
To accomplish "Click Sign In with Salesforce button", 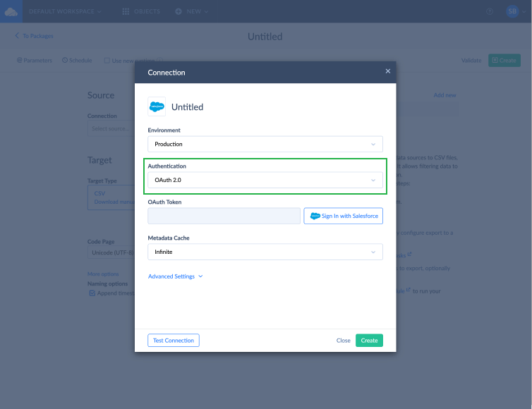I will coord(344,216).
